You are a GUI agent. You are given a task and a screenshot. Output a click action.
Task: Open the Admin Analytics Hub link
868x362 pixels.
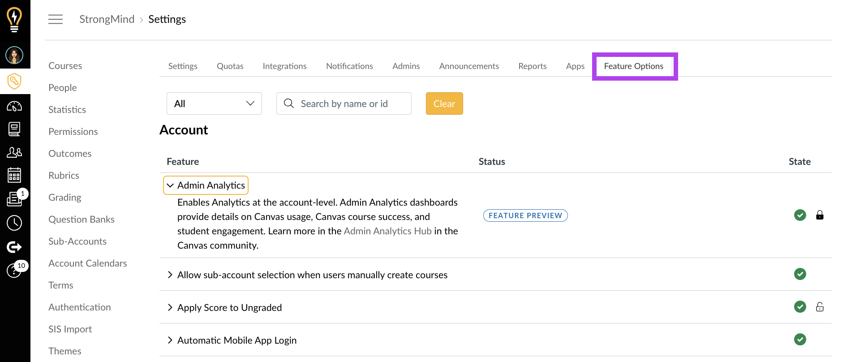coord(388,231)
